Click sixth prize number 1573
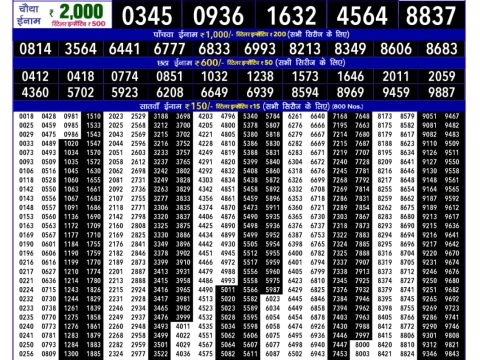480x360 pixels. pyautogui.click(x=305, y=76)
